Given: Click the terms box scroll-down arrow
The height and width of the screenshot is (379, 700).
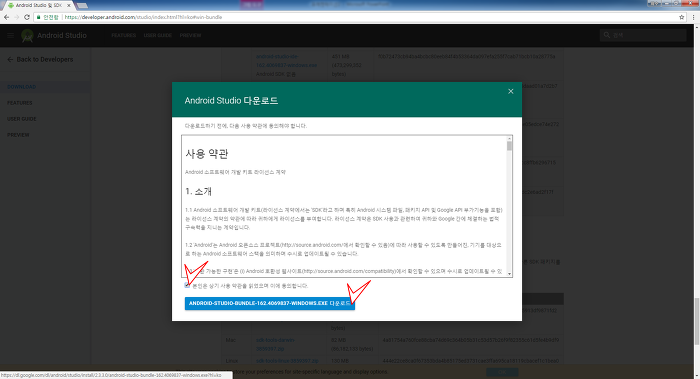Looking at the screenshot, I should pos(509,274).
